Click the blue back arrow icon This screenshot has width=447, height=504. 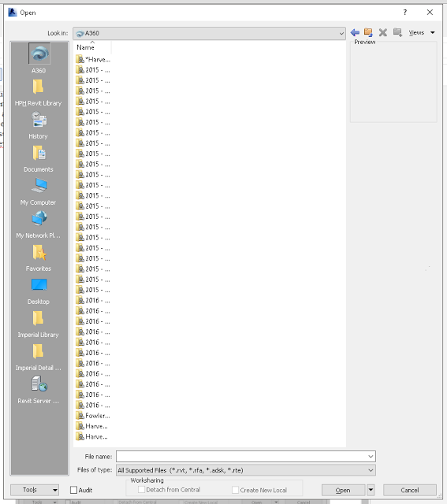click(x=355, y=32)
